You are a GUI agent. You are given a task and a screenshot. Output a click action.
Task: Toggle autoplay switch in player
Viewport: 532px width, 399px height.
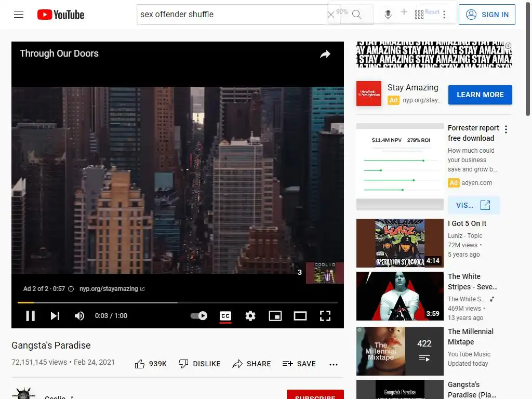tap(199, 316)
